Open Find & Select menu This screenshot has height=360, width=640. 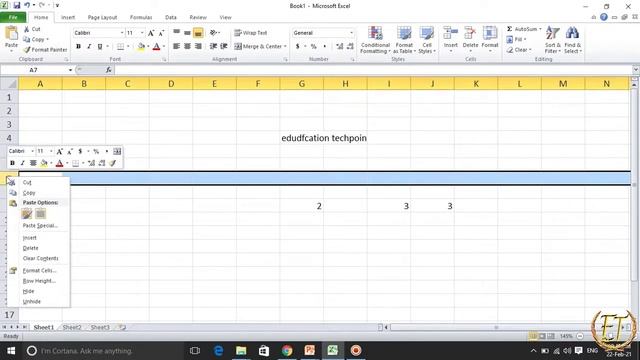573,40
